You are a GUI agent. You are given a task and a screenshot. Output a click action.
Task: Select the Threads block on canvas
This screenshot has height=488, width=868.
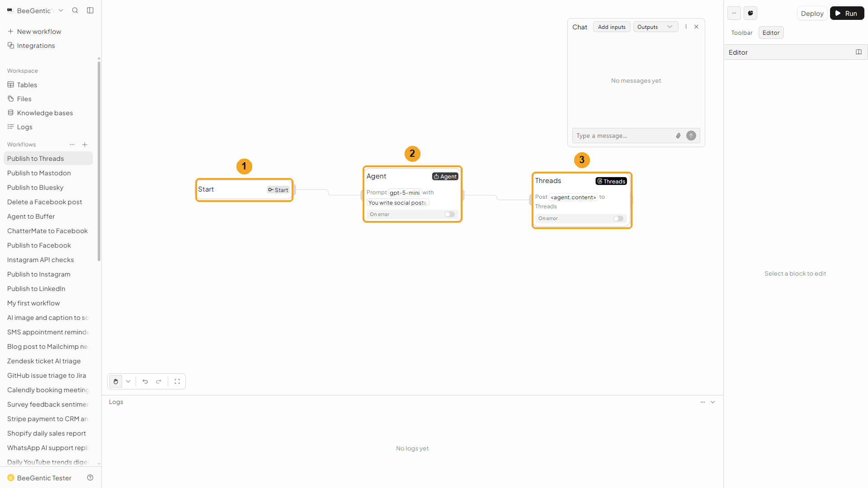click(582, 200)
